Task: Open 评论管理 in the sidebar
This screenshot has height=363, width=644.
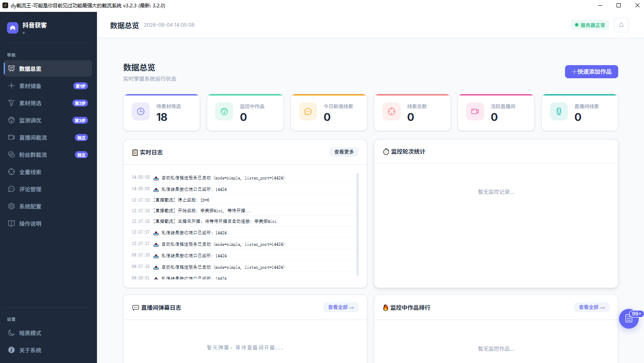Action: pos(47,189)
